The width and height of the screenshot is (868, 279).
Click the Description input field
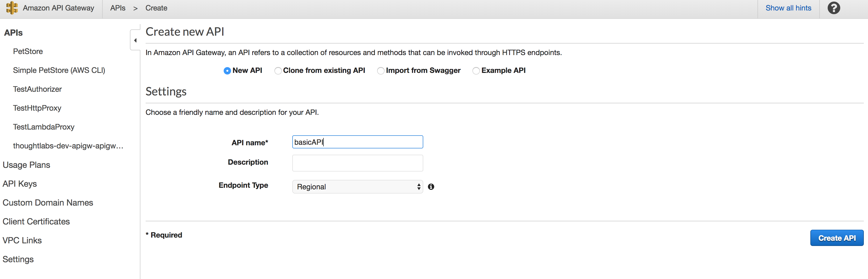point(357,163)
